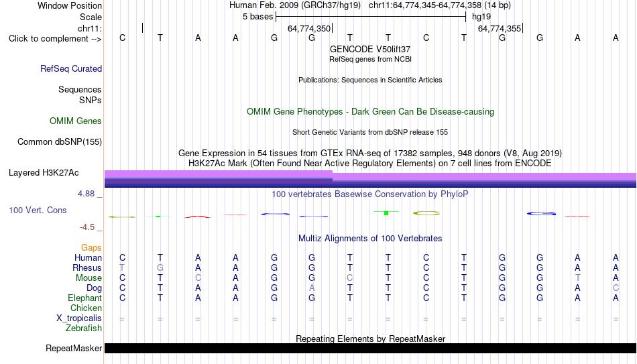Click the SNPs track label

tap(91, 100)
